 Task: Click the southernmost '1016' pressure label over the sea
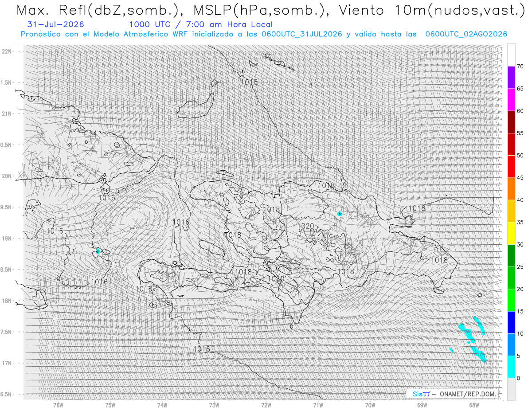tap(202, 349)
